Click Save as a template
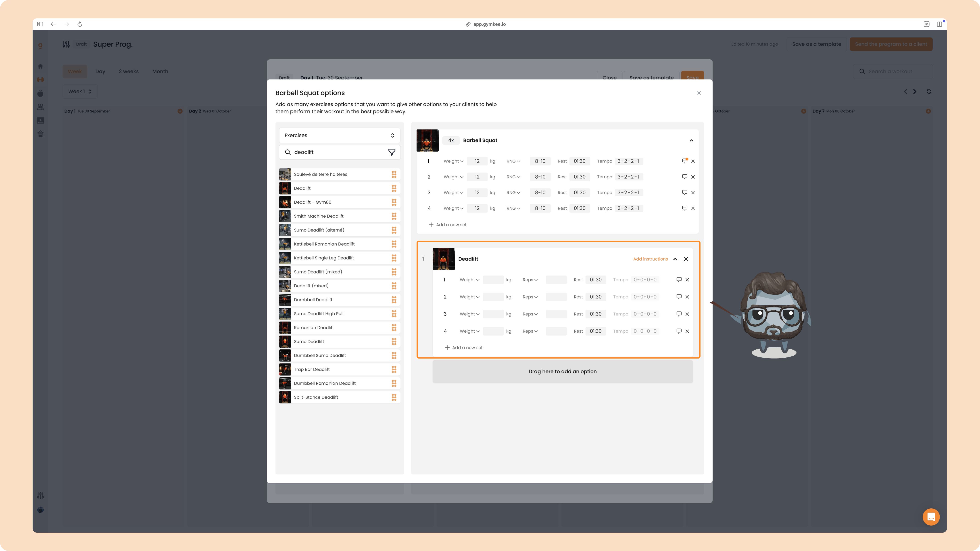This screenshot has height=551, width=980. point(816,44)
